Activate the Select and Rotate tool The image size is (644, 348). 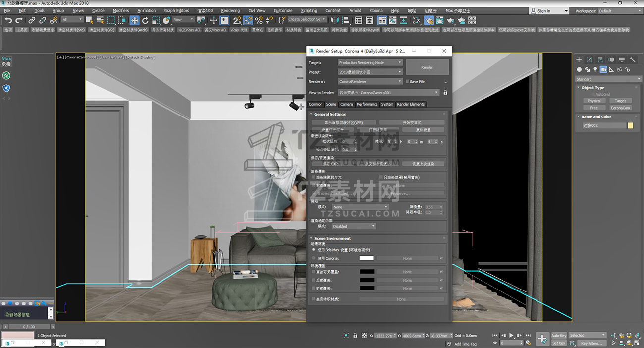tap(145, 20)
